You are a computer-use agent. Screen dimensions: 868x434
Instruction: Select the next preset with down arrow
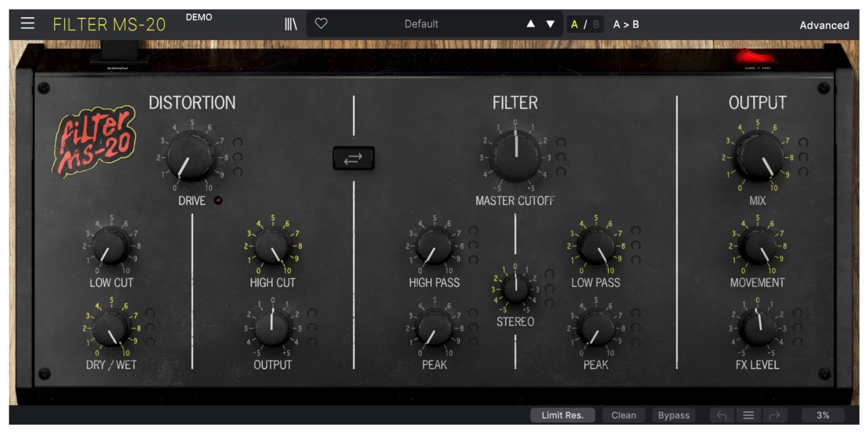(x=550, y=24)
